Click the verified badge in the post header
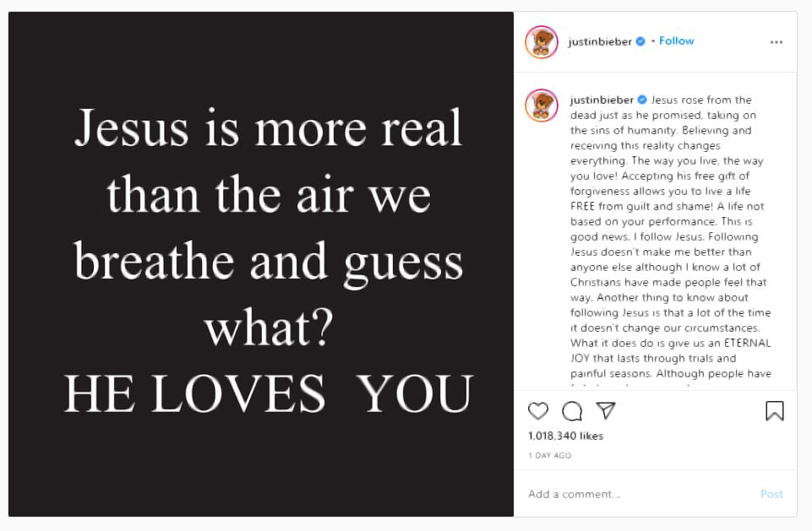This screenshot has height=531, width=812. pyautogui.click(x=640, y=41)
